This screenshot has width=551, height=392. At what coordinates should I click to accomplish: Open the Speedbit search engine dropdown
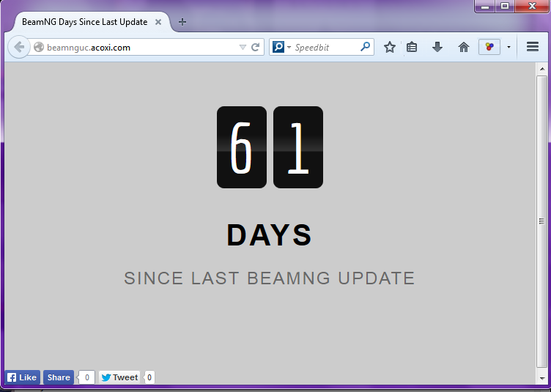point(281,47)
